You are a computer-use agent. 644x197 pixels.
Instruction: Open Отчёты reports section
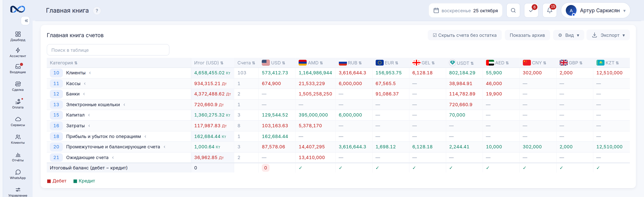18,157
